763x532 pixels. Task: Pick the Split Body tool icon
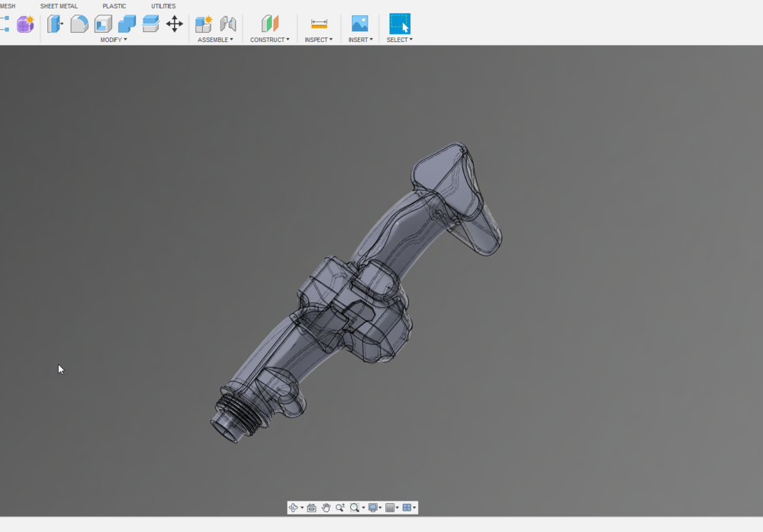click(x=151, y=24)
